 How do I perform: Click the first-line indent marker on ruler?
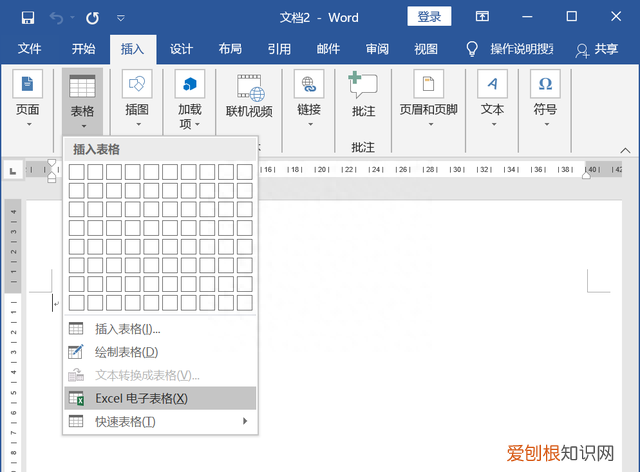[52, 163]
